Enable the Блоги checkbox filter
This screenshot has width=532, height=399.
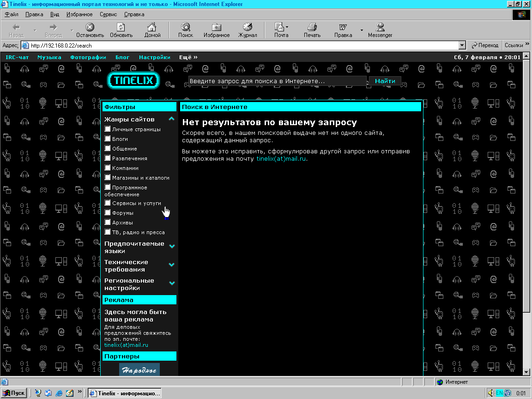(x=108, y=139)
